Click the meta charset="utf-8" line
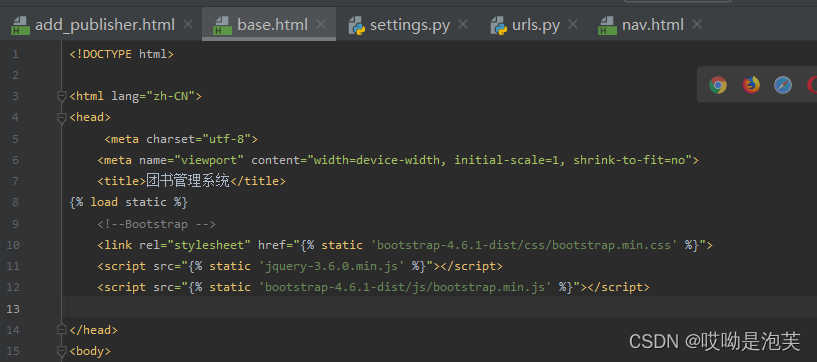Viewport: 817px width, 362px height. point(181,139)
